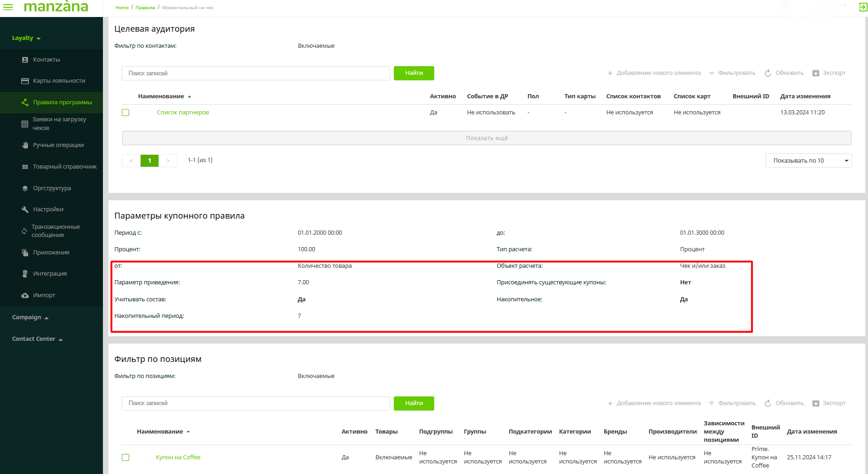Go to Ручные операции section
This screenshot has width=868, height=474.
pyautogui.click(x=58, y=145)
